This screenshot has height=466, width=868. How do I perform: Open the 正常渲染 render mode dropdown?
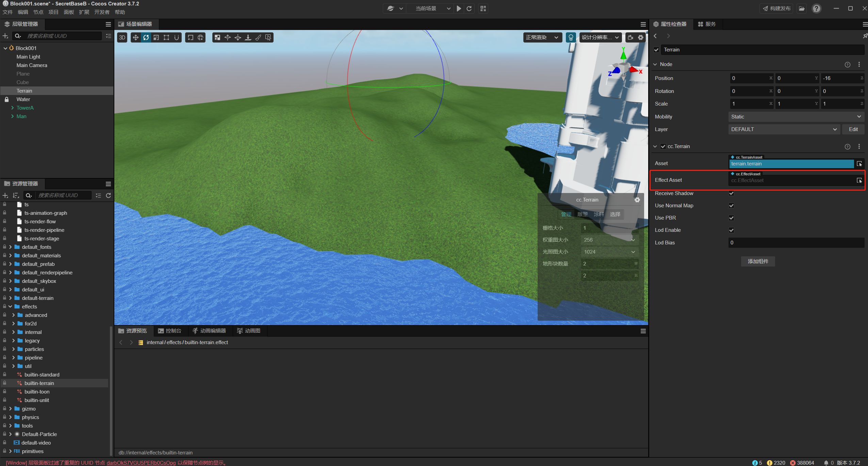click(542, 37)
